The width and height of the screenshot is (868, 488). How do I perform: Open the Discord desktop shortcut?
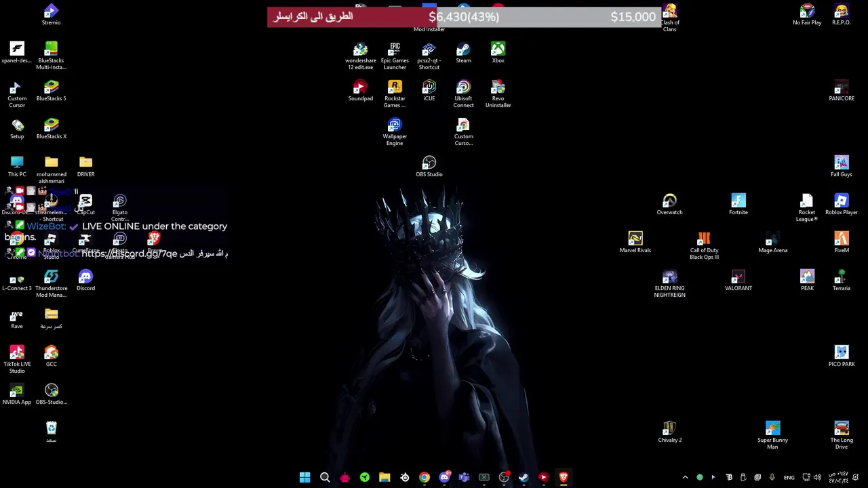(x=85, y=281)
